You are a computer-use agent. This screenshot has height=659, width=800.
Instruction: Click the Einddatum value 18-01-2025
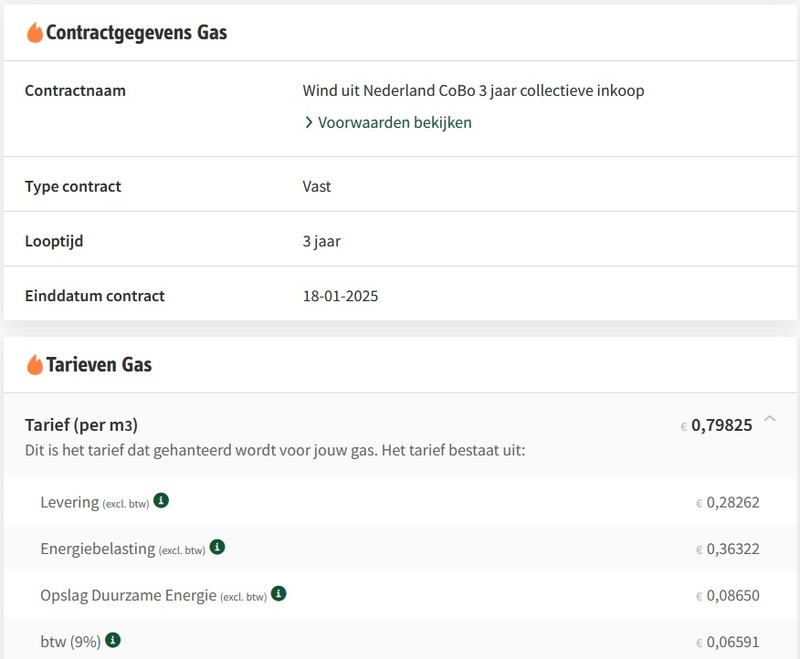tap(343, 296)
